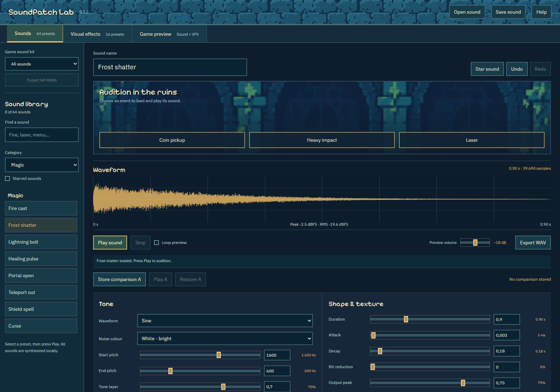
Task: Toggle the Starred sounds checkbox
Action: coord(7,178)
